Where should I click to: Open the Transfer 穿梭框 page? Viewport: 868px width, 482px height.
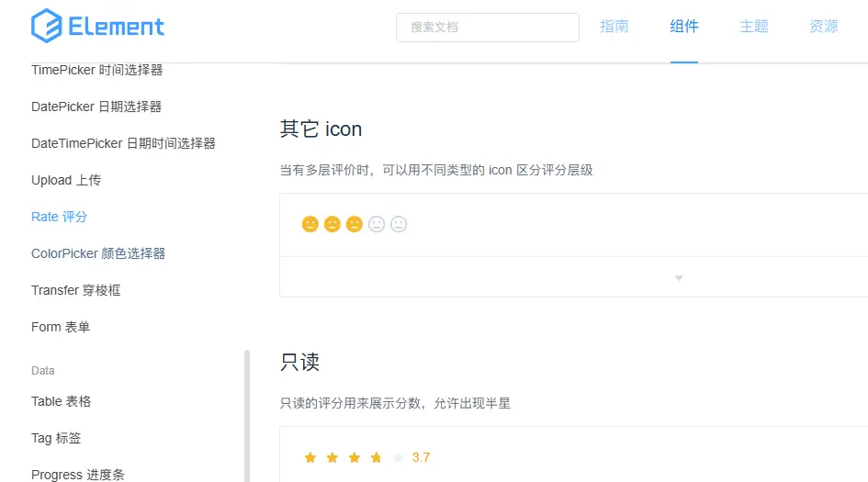pyautogui.click(x=76, y=290)
